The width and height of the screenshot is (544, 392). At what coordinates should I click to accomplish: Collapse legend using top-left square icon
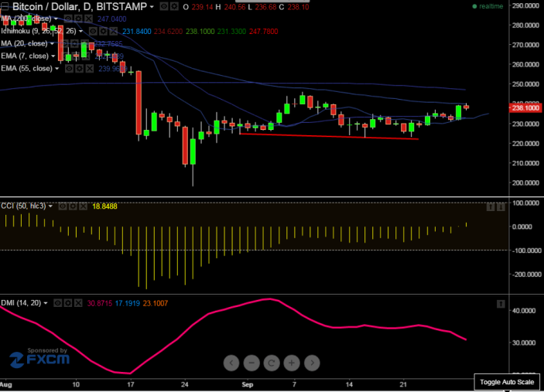pos(5,6)
